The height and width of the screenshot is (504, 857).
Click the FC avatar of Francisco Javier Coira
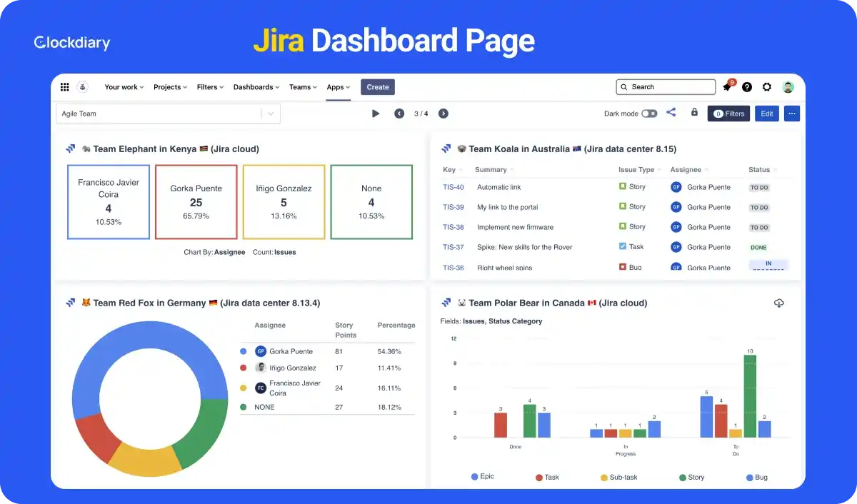[261, 388]
